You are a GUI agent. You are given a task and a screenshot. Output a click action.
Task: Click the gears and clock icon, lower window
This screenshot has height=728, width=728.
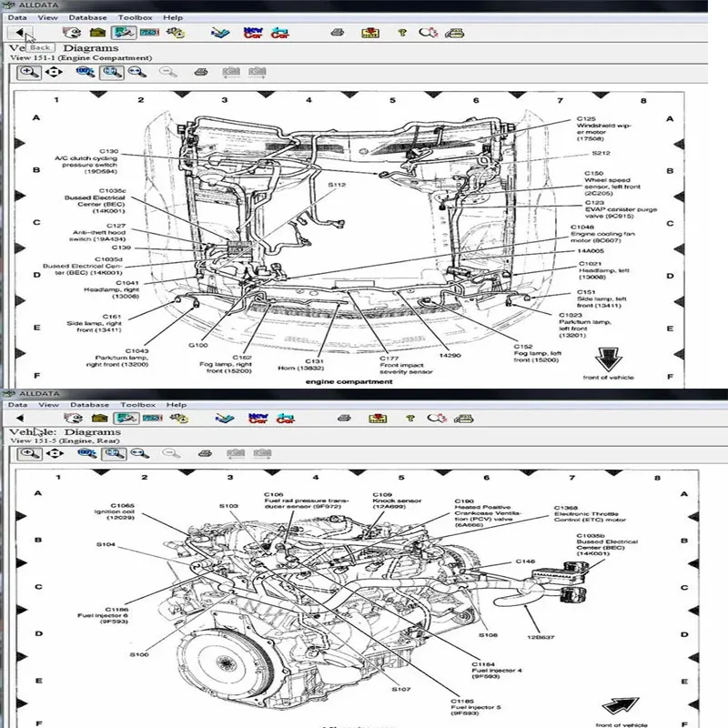click(178, 419)
